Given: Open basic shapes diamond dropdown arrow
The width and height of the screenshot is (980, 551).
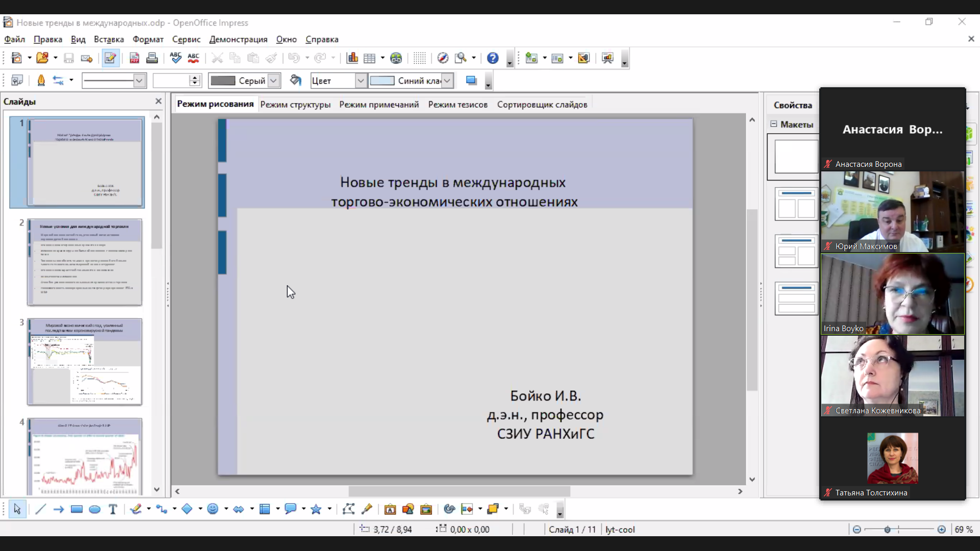Looking at the screenshot, I should [x=200, y=509].
